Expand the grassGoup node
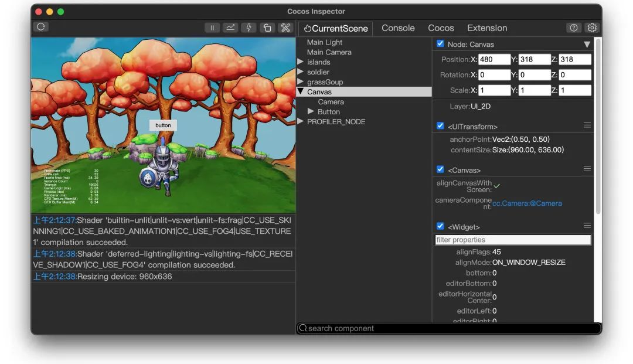Screen dimensions: 633x364 (300, 81)
